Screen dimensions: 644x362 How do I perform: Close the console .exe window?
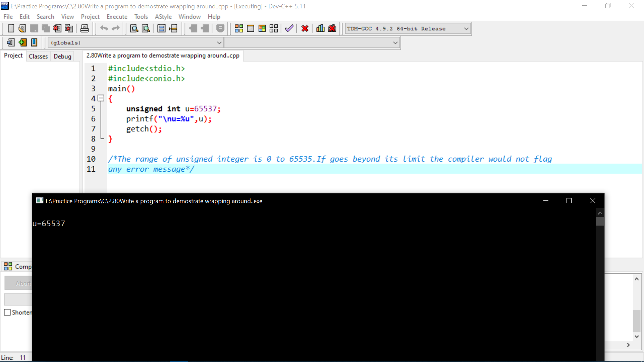(593, 201)
